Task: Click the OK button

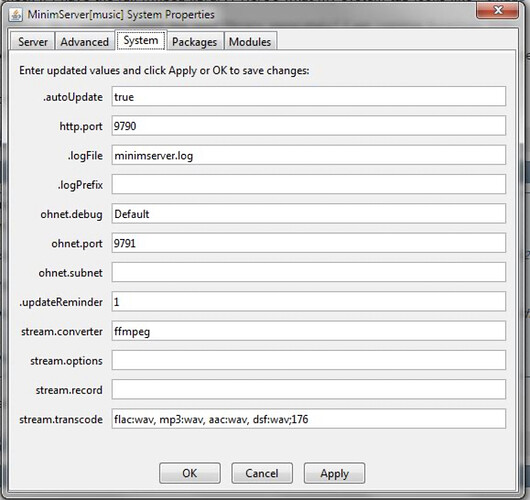Action: pos(190,473)
